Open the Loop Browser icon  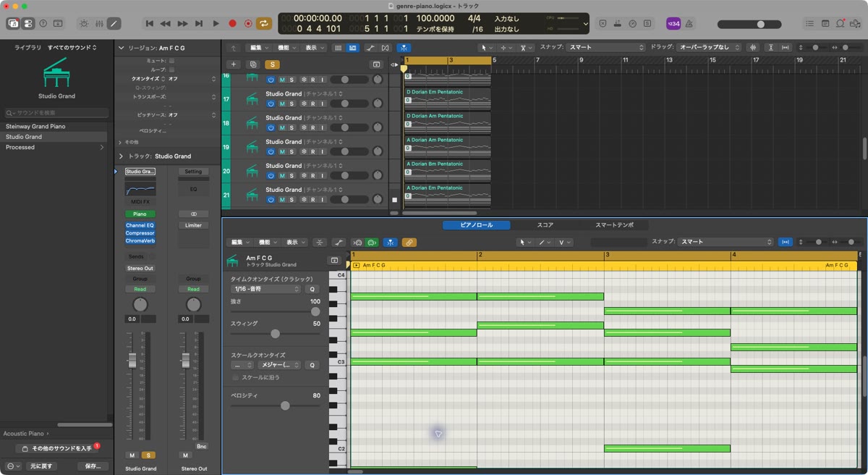click(x=841, y=23)
